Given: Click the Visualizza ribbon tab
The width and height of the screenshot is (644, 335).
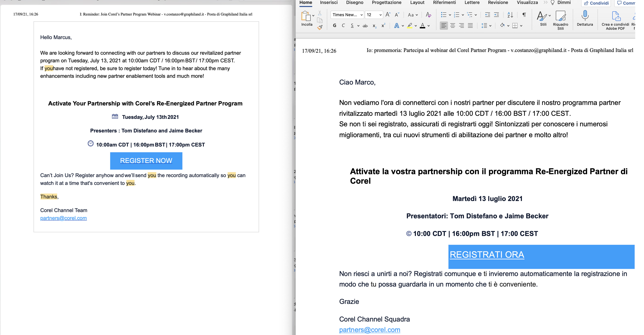Looking at the screenshot, I should [527, 3].
